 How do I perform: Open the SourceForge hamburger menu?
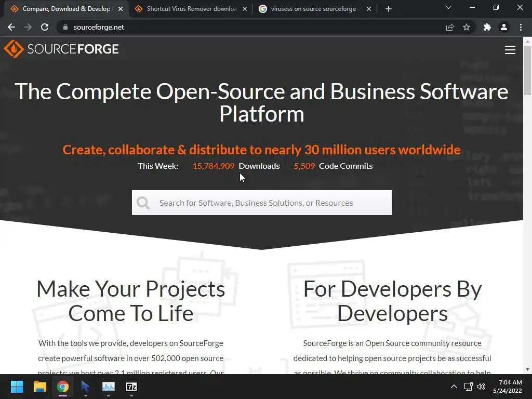(x=510, y=50)
